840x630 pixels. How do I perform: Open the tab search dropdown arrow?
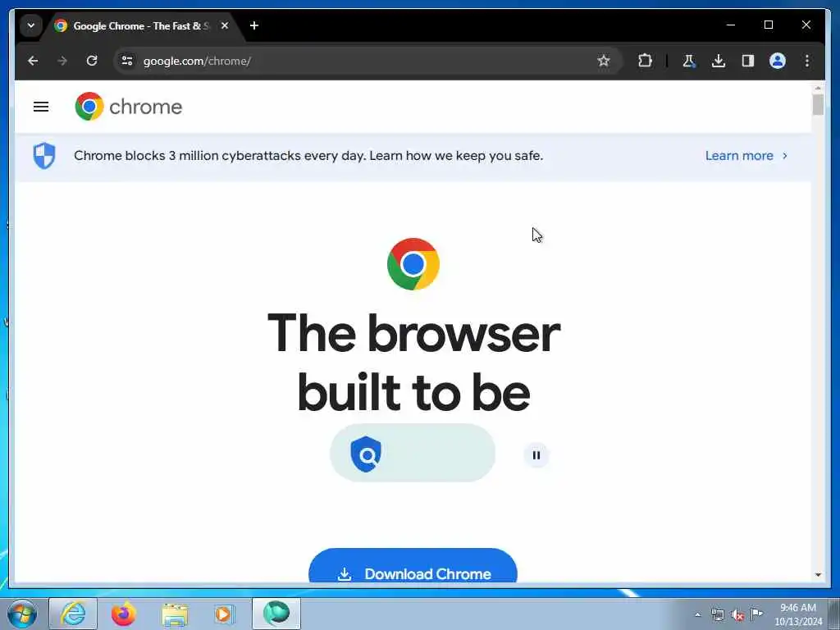coord(30,25)
